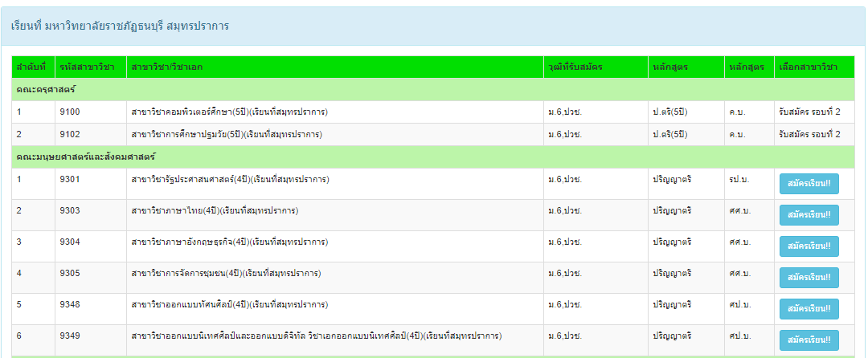Select the ลำดับที่ column header
Viewport: 868px width, 358px height.
pos(31,67)
